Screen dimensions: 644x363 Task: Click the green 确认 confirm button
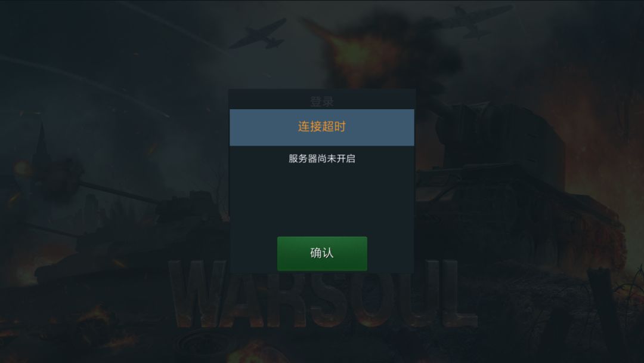click(322, 253)
